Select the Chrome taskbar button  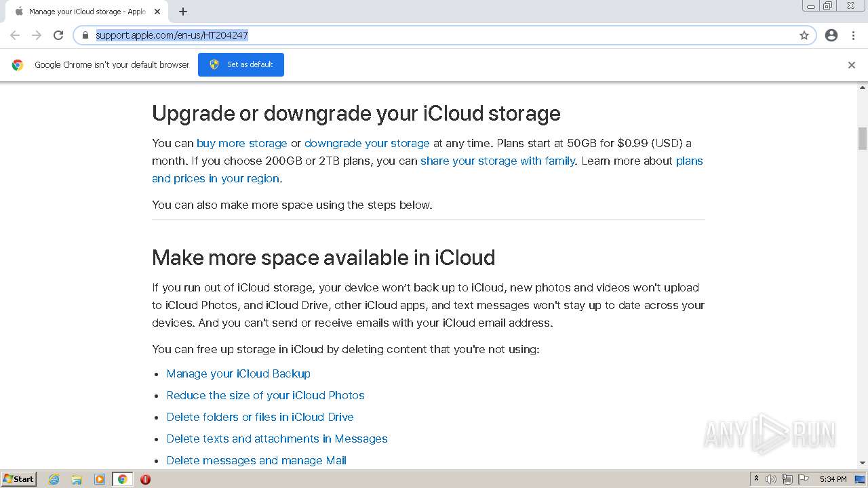[x=123, y=479]
